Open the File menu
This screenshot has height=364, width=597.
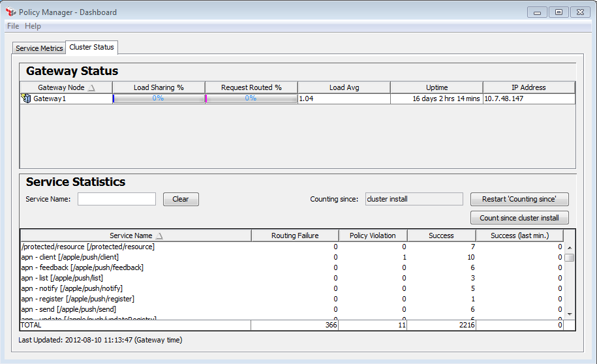(x=13, y=26)
